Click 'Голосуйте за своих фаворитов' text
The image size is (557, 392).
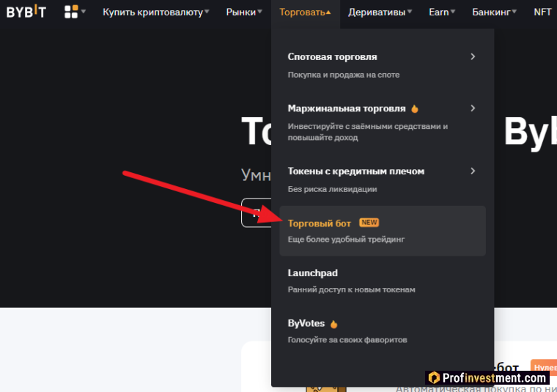click(347, 340)
